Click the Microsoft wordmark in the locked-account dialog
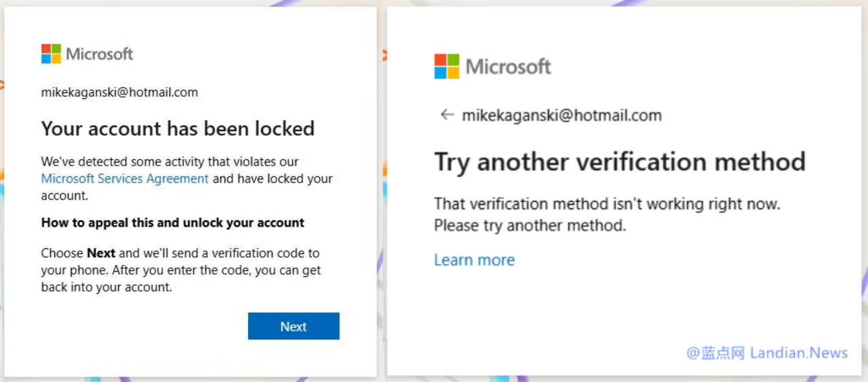868x382 pixels. click(100, 54)
